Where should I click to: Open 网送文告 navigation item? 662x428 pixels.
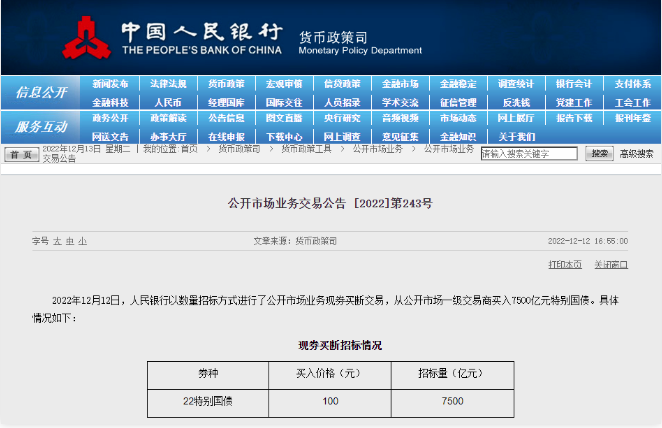coord(110,137)
